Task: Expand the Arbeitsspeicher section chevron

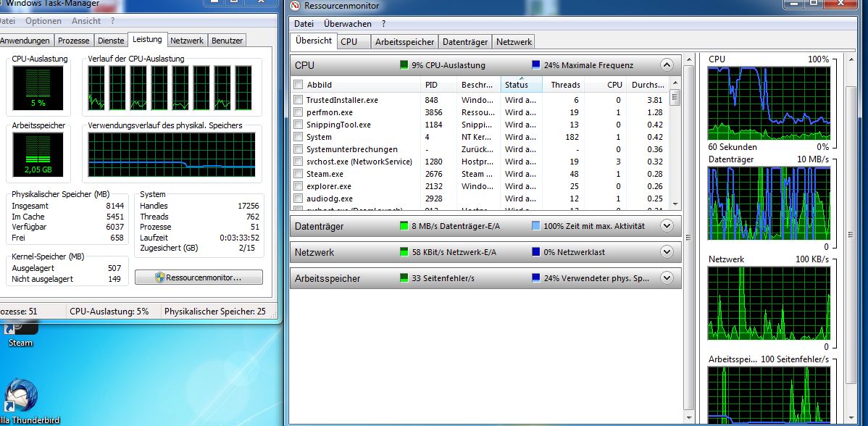Action: (x=667, y=278)
